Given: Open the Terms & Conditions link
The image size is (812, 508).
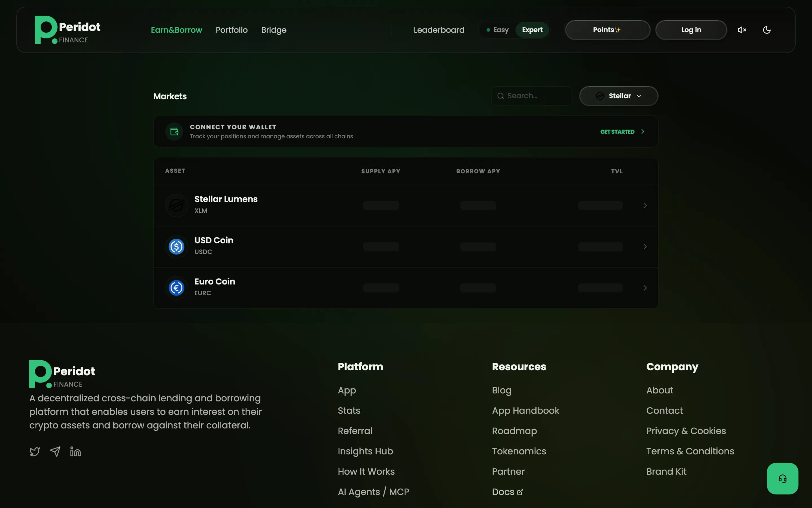Looking at the screenshot, I should click(690, 451).
